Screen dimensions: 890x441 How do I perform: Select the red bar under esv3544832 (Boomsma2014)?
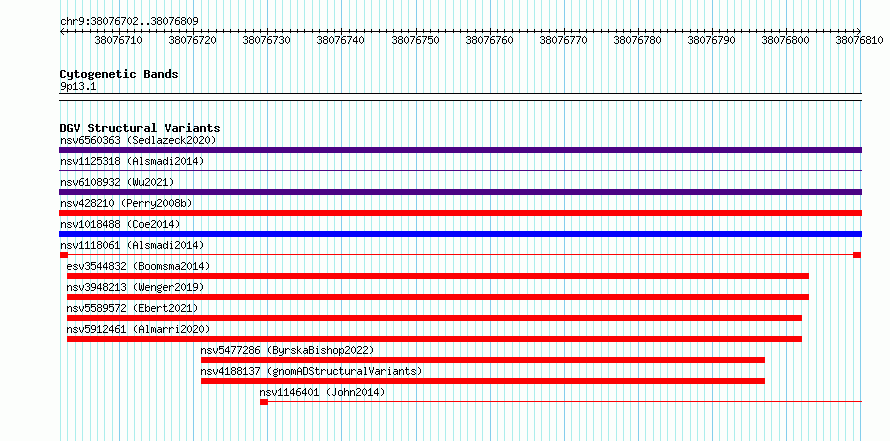click(438, 276)
